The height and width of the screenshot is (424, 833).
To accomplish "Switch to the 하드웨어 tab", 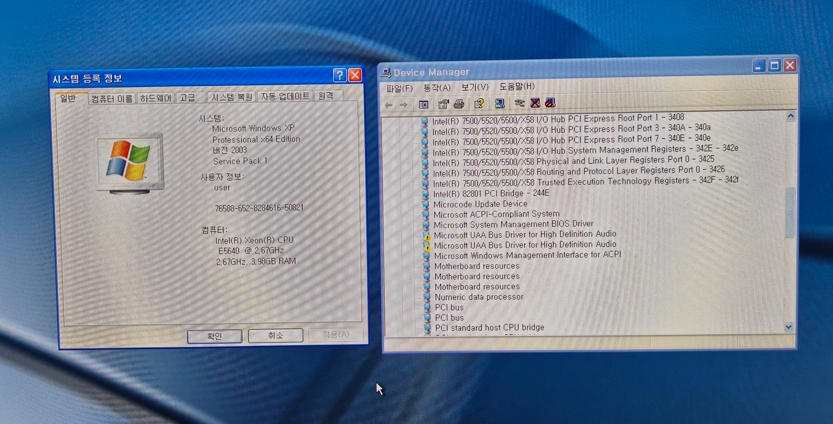I will click(156, 98).
